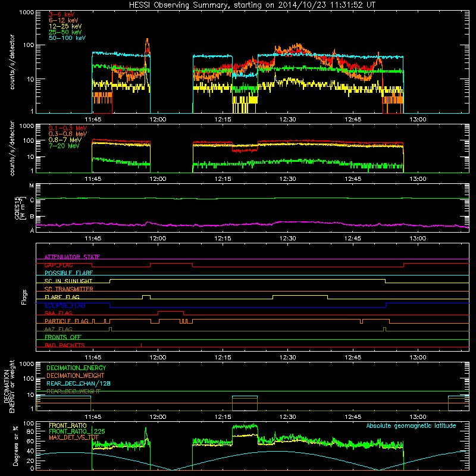Select the 50-100 keV legend label
The image size is (476, 476).
tap(67, 38)
